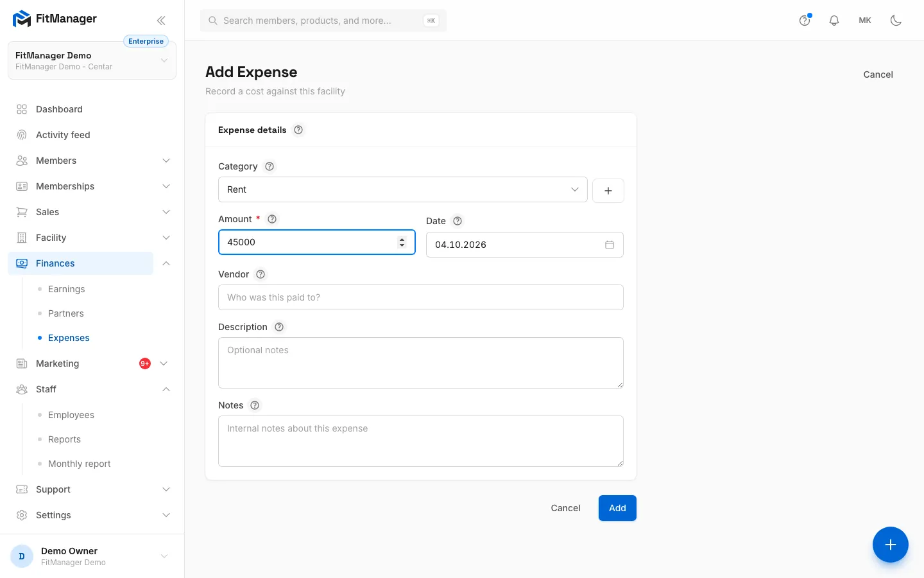Open Earnings under Finances
The height and width of the screenshot is (578, 924).
coord(67,289)
